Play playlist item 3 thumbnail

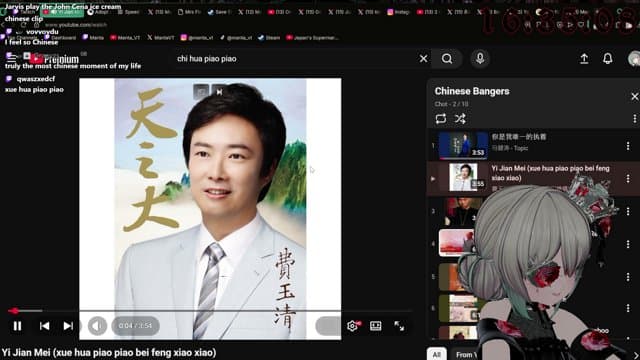(x=461, y=211)
